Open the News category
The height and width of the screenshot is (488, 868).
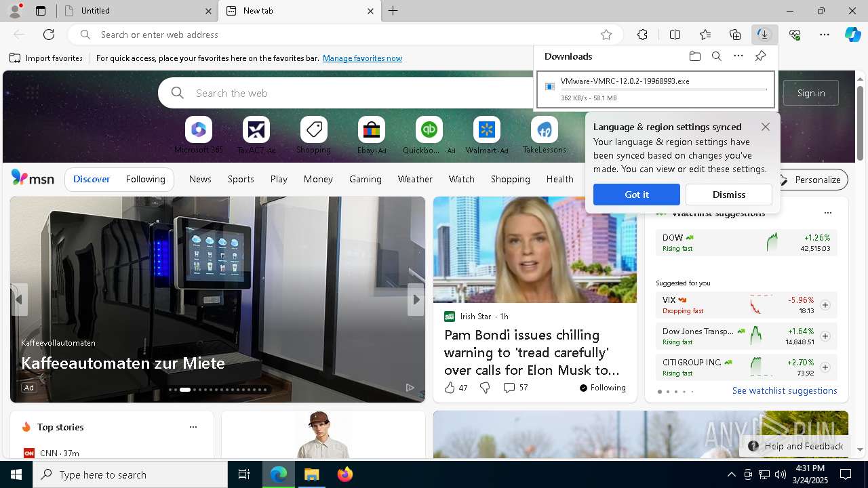[x=200, y=179]
